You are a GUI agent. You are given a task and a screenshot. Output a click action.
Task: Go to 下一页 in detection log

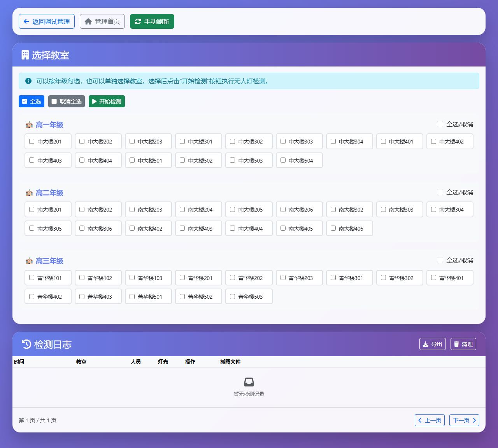(x=464, y=420)
